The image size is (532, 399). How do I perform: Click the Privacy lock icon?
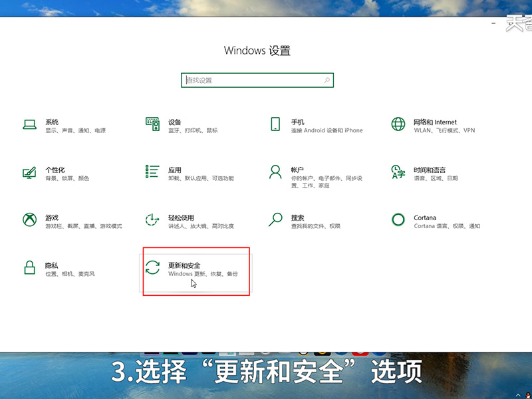(29, 267)
